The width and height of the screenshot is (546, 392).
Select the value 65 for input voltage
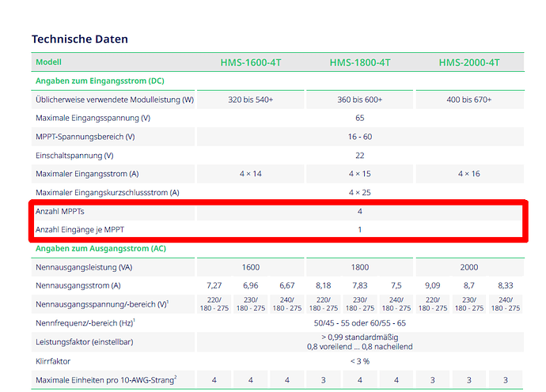[x=360, y=119]
